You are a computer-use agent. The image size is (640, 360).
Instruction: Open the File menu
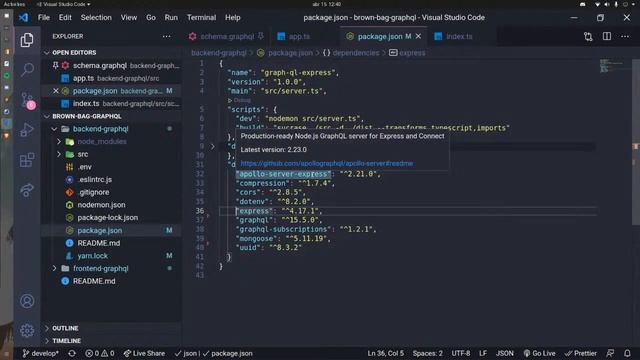(x=44, y=18)
